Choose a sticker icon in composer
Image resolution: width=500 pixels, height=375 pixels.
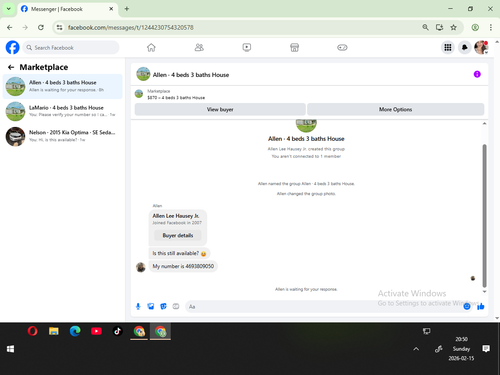(x=163, y=306)
